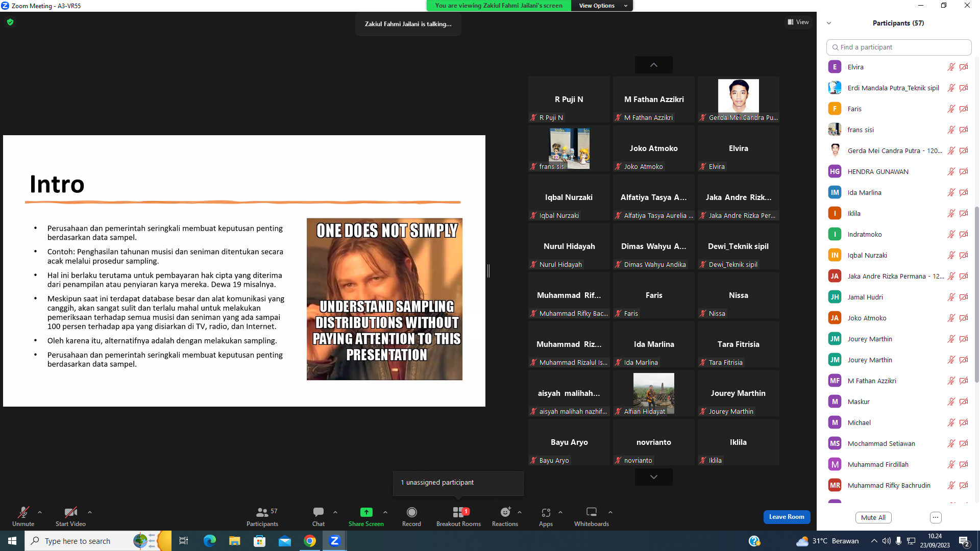Image resolution: width=980 pixels, height=551 pixels.
Task: Toggle frans sisi's microphone icon
Action: point(951,130)
